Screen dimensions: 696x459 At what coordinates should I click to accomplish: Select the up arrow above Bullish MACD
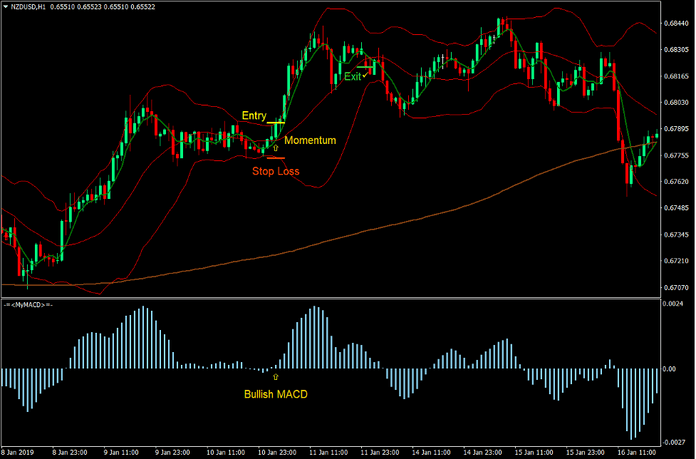[x=276, y=377]
